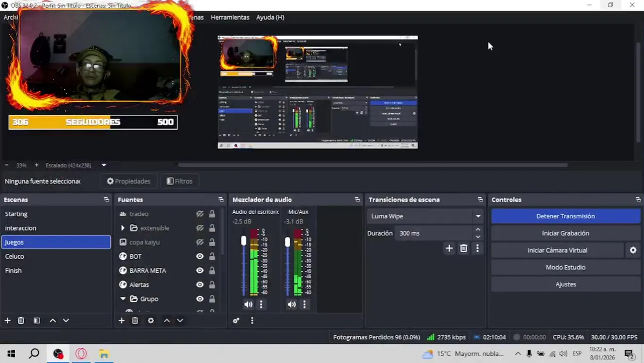Image resolution: width=644 pixels, height=363 pixels.
Task: Show the hidden copa kaiyu source
Action: coord(200,242)
